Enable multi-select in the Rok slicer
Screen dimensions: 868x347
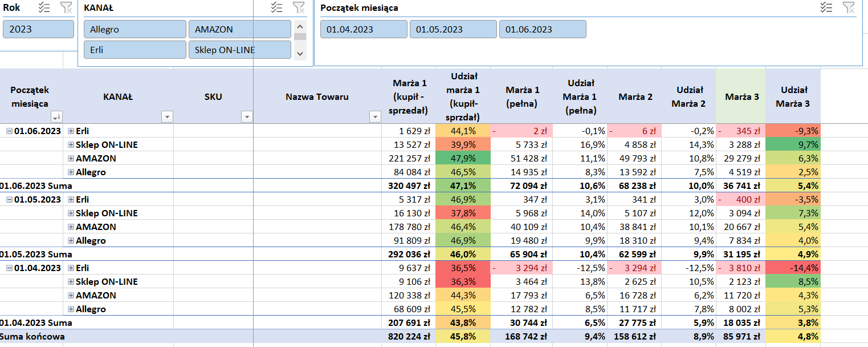pyautogui.click(x=44, y=7)
